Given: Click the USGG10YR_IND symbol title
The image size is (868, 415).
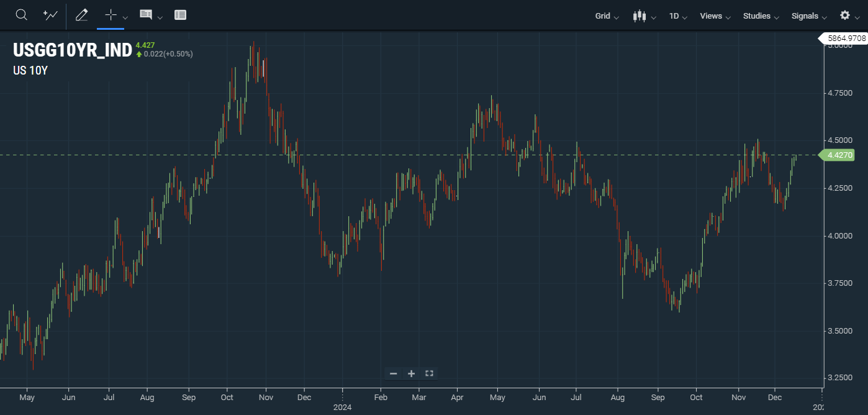Looking at the screenshot, I should click(73, 50).
